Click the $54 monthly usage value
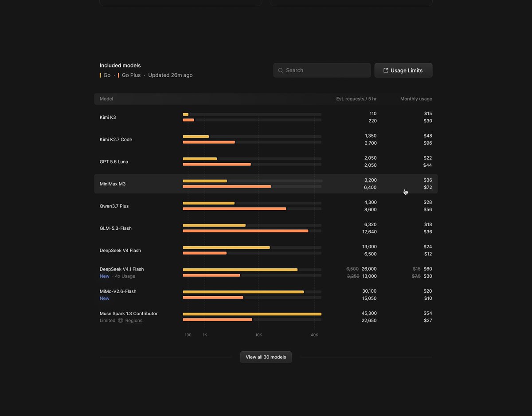This screenshot has height=416, width=532. click(x=428, y=314)
